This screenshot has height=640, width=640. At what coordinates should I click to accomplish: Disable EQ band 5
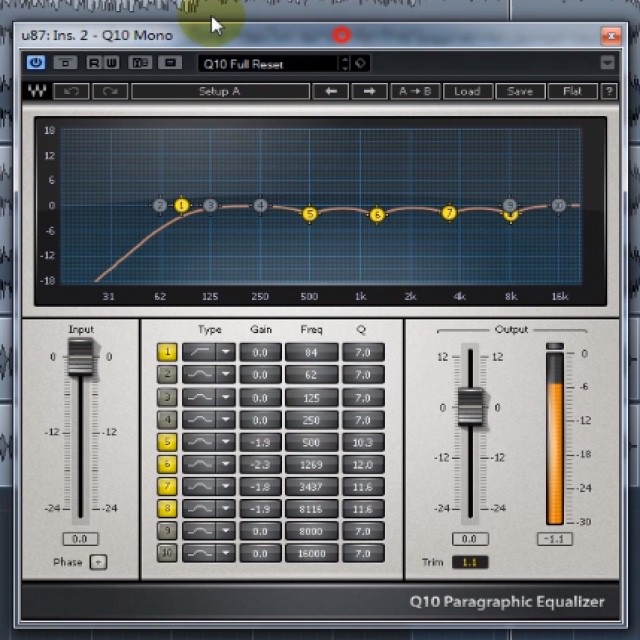pyautogui.click(x=167, y=441)
